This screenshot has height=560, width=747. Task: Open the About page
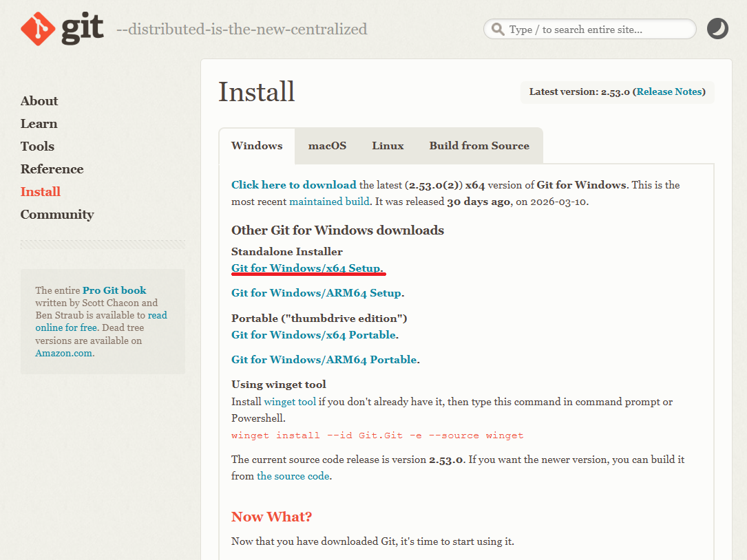pyautogui.click(x=39, y=101)
